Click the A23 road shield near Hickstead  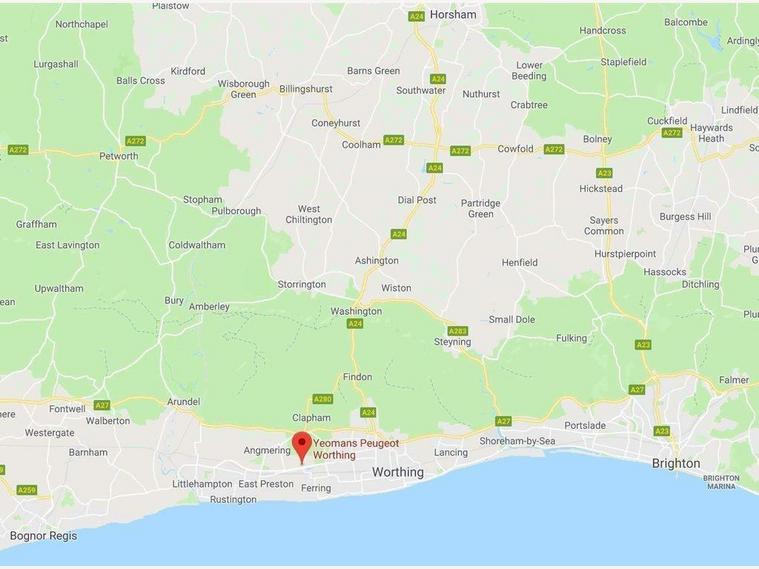pyautogui.click(x=604, y=173)
